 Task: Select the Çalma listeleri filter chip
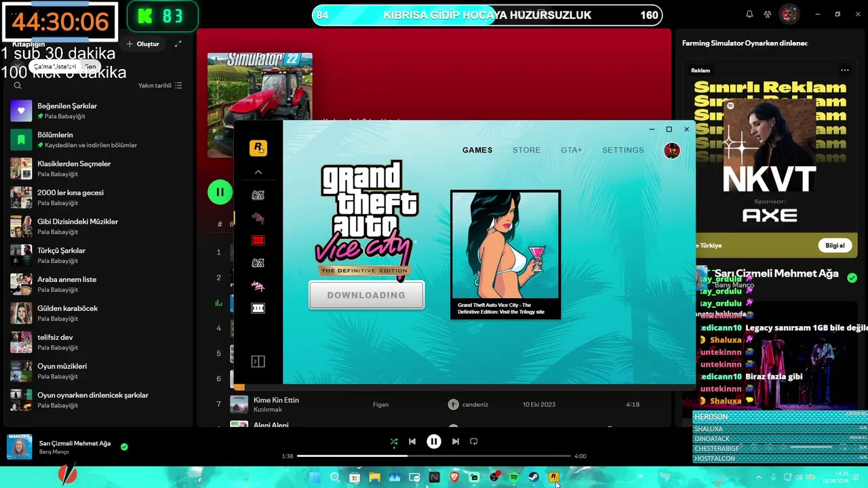pos(54,66)
